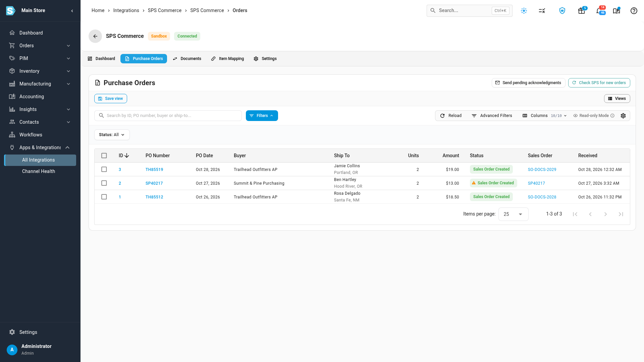Check the row for PO SP40217
This screenshot has width=644, height=362.
(x=104, y=183)
